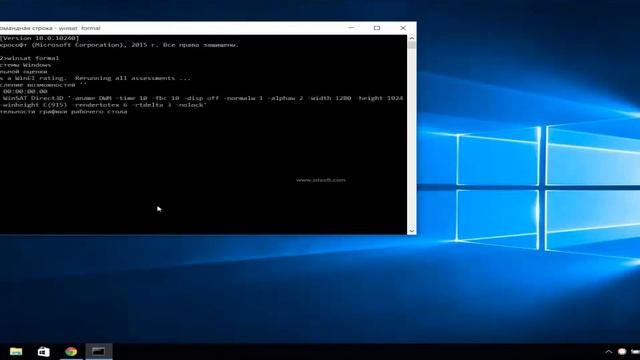The width and height of the screenshot is (640, 360).
Task: Click the '-winheight C(915)' console line
Action: pyautogui.click(x=103, y=105)
